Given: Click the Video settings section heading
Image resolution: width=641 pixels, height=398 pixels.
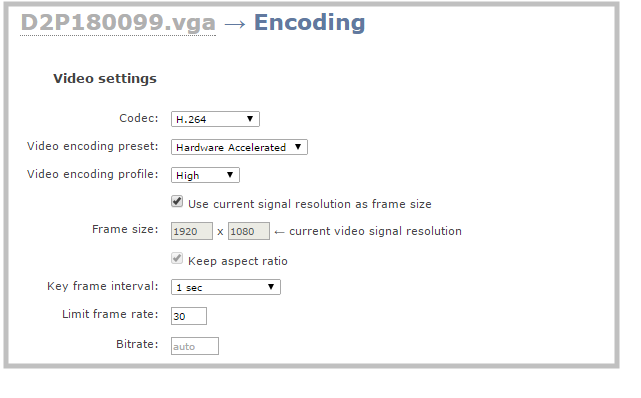Looking at the screenshot, I should pyautogui.click(x=105, y=78).
